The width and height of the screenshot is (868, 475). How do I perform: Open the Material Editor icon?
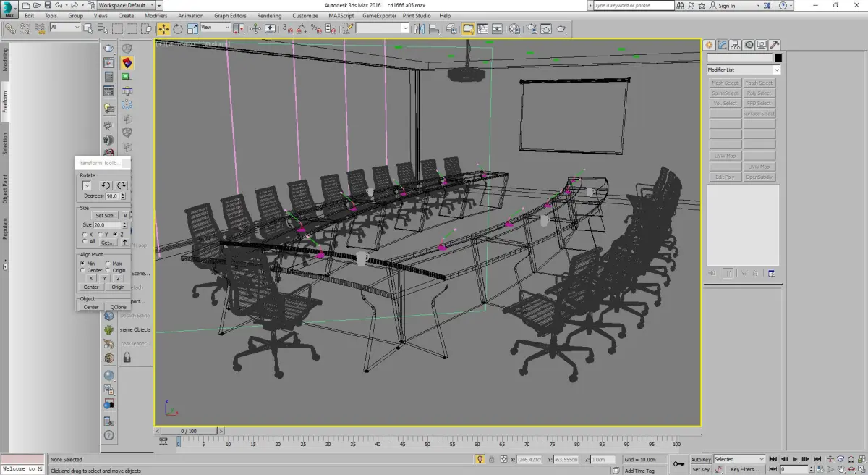coord(514,29)
